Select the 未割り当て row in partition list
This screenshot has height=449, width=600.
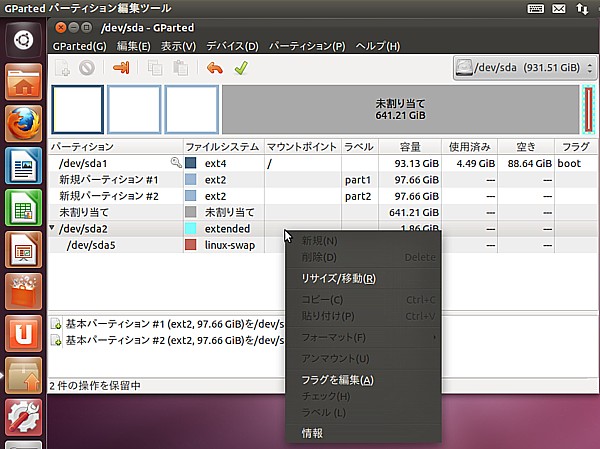[322, 212]
